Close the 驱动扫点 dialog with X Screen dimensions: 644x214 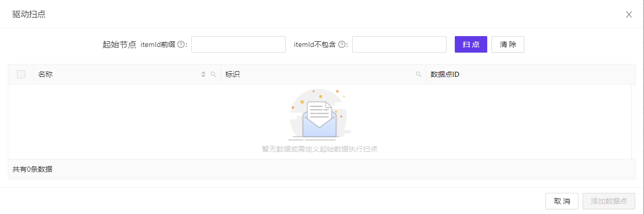click(x=629, y=14)
